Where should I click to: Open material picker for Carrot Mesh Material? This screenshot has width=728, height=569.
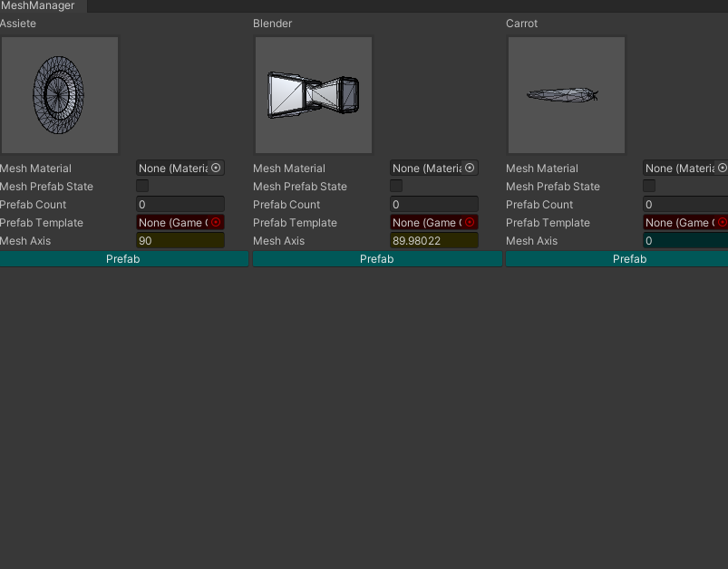tap(723, 168)
